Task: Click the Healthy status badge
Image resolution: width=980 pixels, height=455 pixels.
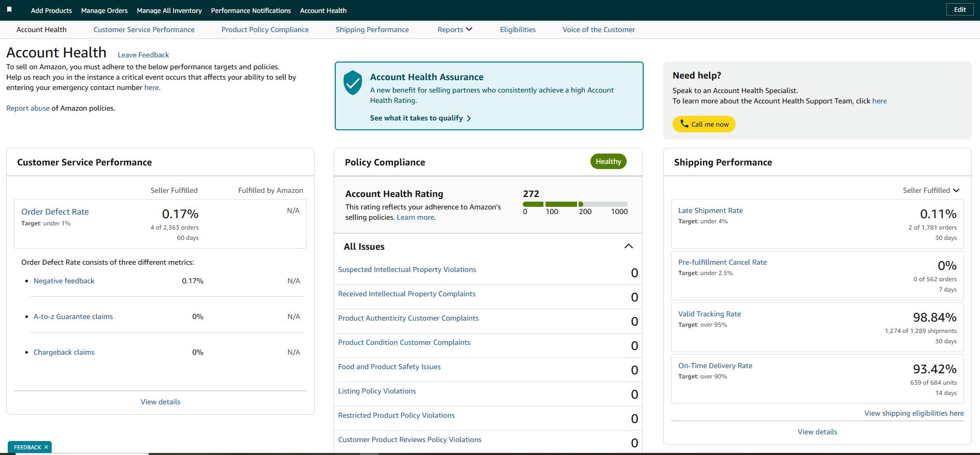Action: point(608,161)
